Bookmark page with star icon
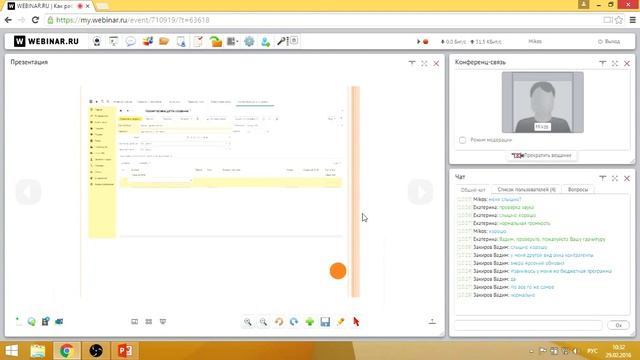 click(x=619, y=20)
